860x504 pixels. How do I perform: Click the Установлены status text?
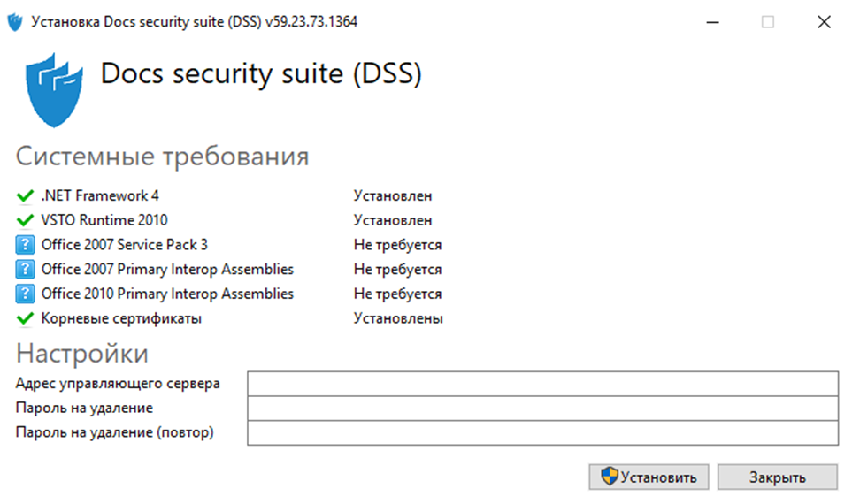tap(398, 318)
